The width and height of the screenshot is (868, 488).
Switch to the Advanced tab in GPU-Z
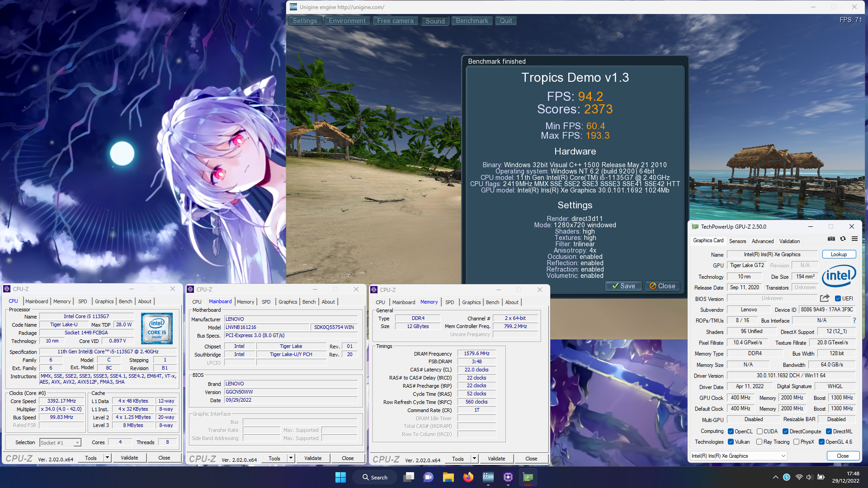tap(762, 241)
